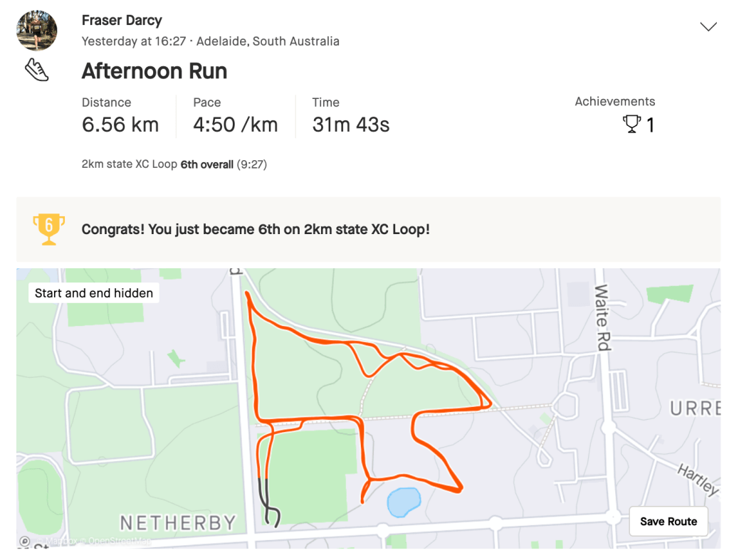Click Fraser Darcy's profile avatar photo
The height and width of the screenshot is (560, 729).
(x=36, y=31)
